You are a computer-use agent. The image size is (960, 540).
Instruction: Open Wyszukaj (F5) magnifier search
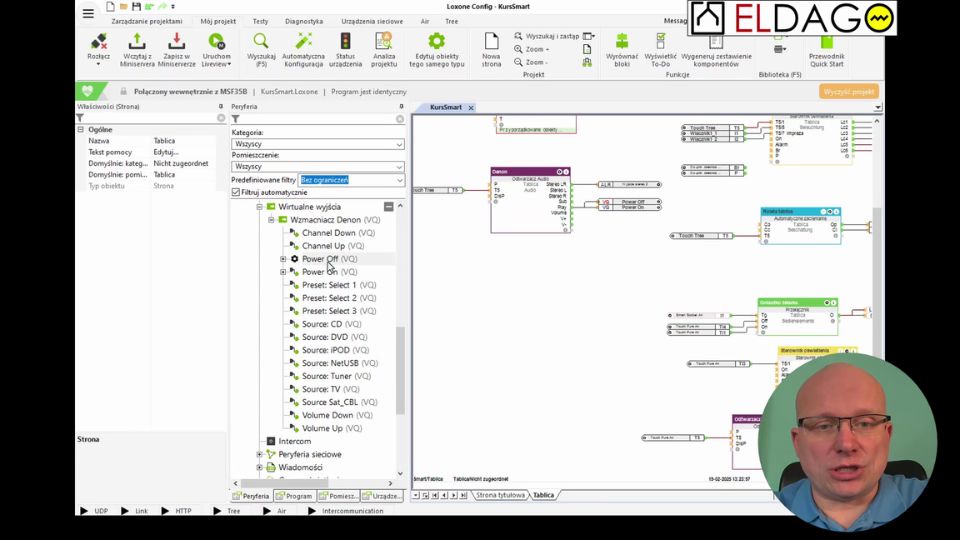point(261,42)
